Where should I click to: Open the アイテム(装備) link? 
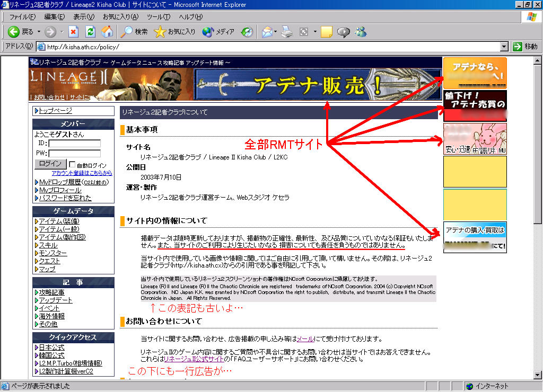click(59, 221)
